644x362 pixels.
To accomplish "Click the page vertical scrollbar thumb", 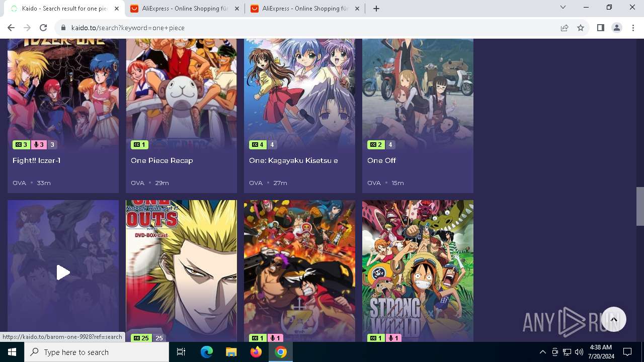I will coord(640,206).
